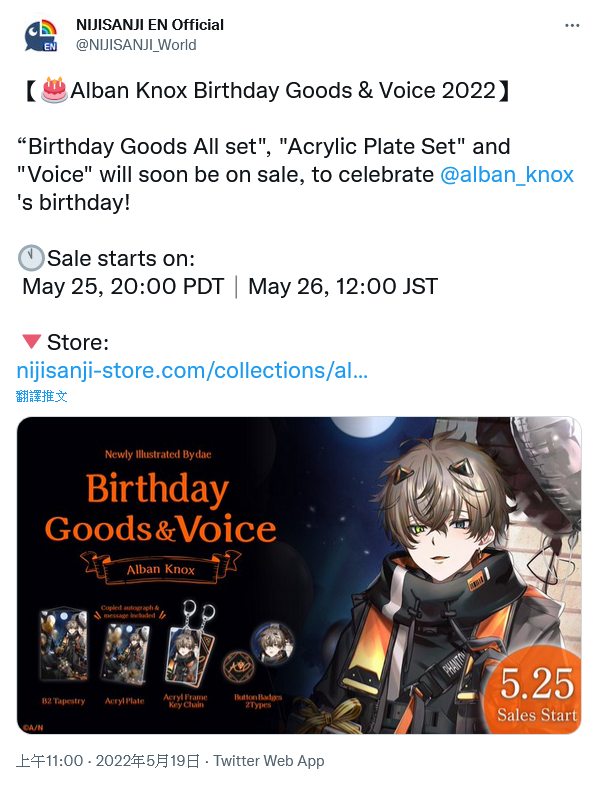Click the clock emoji beside Sale starts on
The height and width of the screenshot is (787, 598).
[31, 258]
